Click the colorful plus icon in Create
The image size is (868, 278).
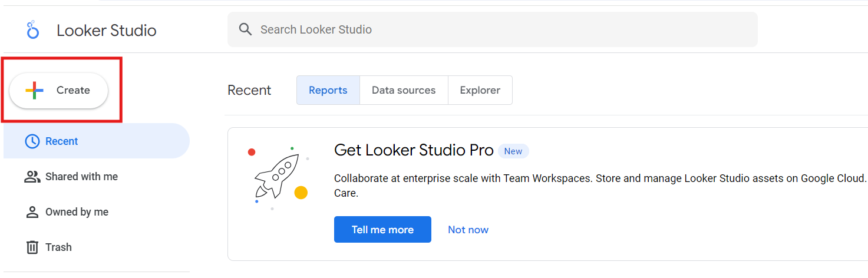34,90
